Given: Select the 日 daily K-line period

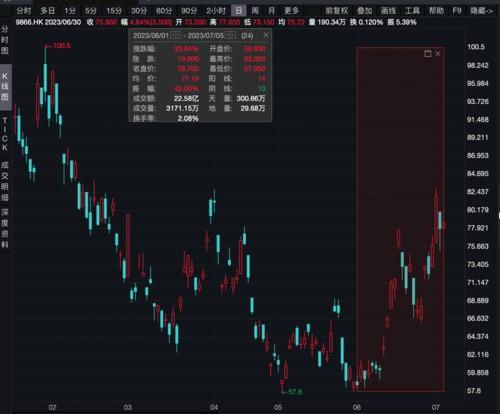Looking at the screenshot, I should [x=239, y=11].
